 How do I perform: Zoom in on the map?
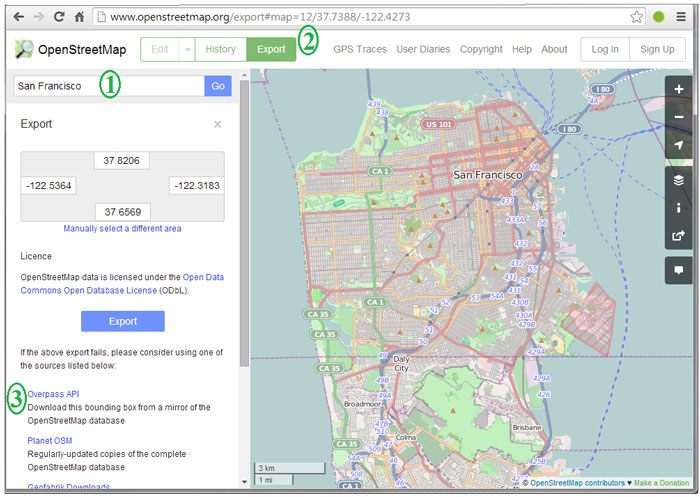click(679, 89)
